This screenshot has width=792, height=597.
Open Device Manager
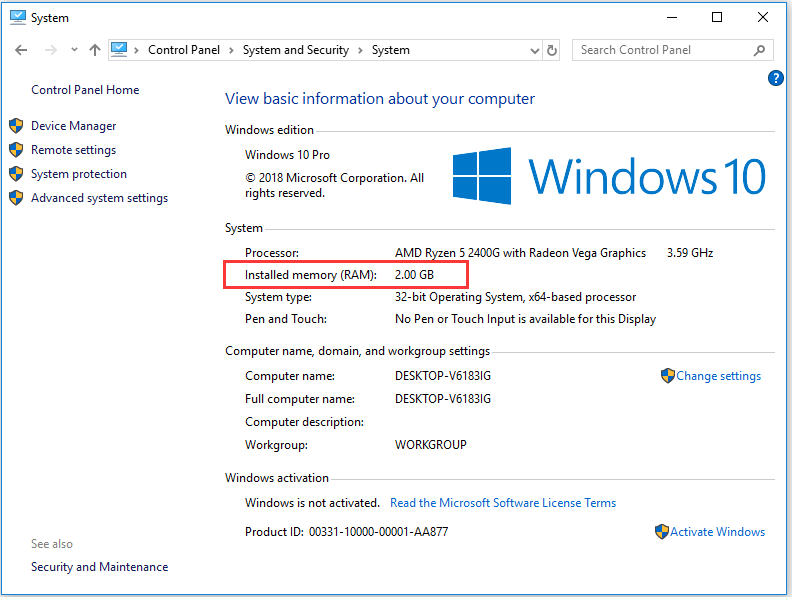coord(73,126)
